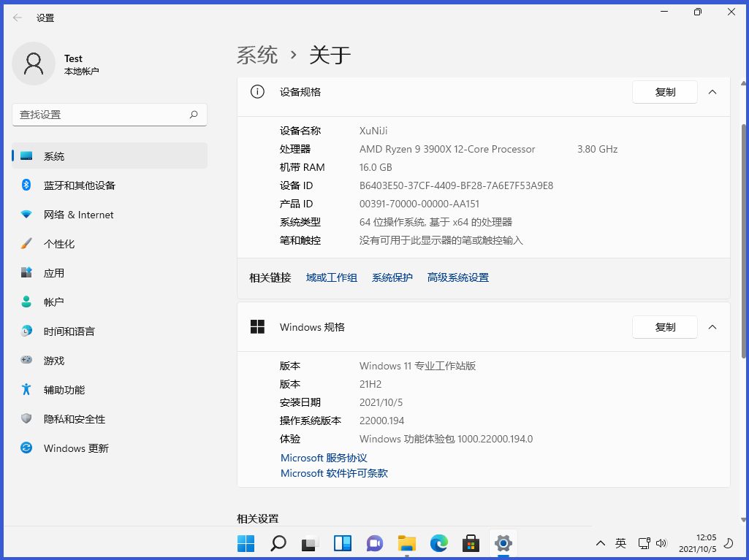The image size is (749, 560).
Task: Click the Test user avatar
Action: pyautogui.click(x=34, y=64)
